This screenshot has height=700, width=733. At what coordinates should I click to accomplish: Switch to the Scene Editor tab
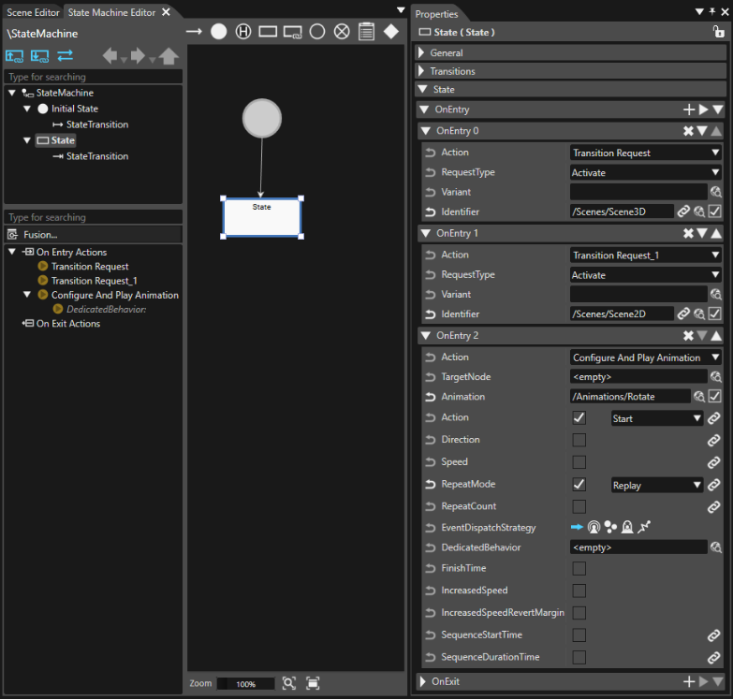coord(33,12)
